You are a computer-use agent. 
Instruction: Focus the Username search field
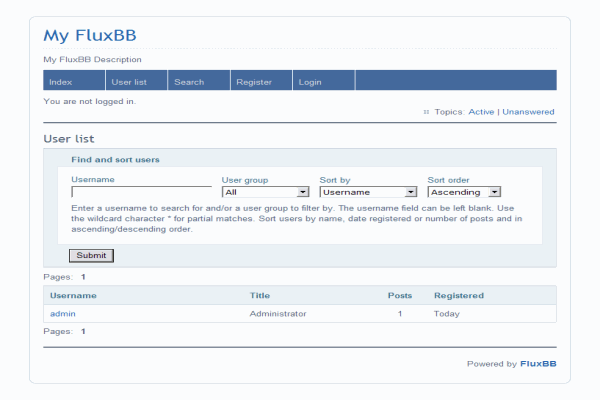click(x=141, y=192)
